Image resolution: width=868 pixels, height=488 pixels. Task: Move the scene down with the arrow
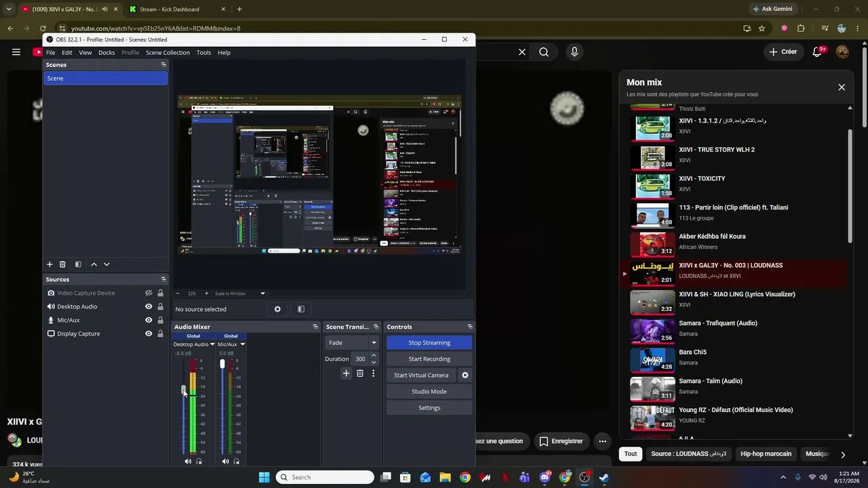[x=106, y=264]
